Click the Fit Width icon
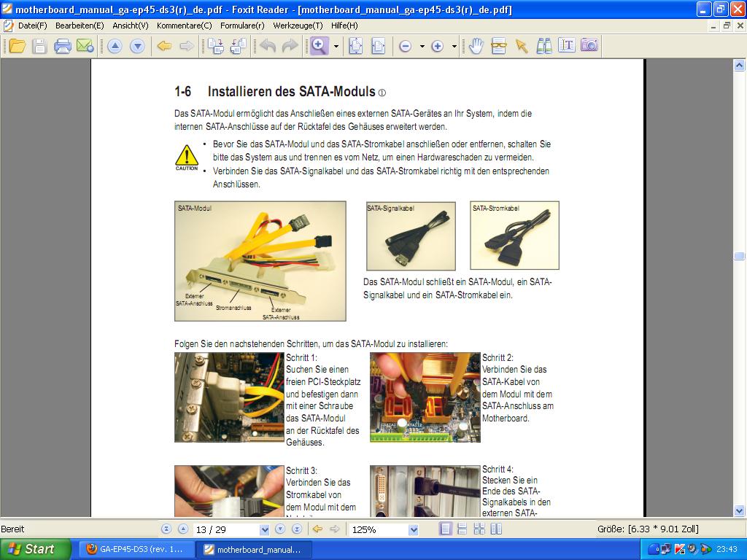Image resolution: width=747 pixels, height=560 pixels. pyautogui.click(x=379, y=46)
